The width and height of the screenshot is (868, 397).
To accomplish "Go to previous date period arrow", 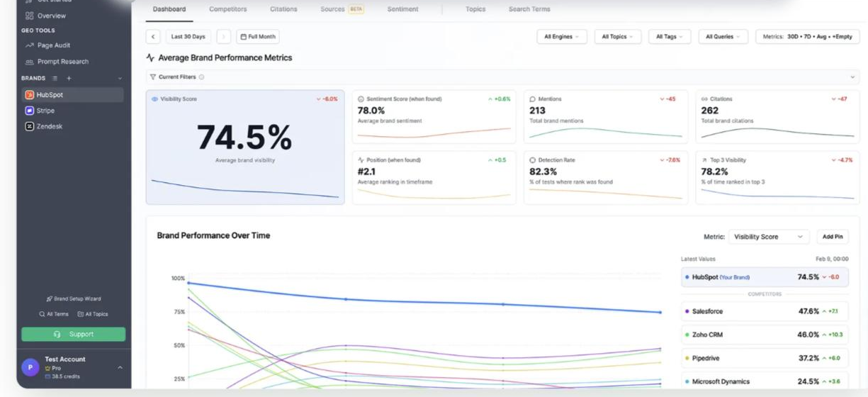I will (x=153, y=37).
